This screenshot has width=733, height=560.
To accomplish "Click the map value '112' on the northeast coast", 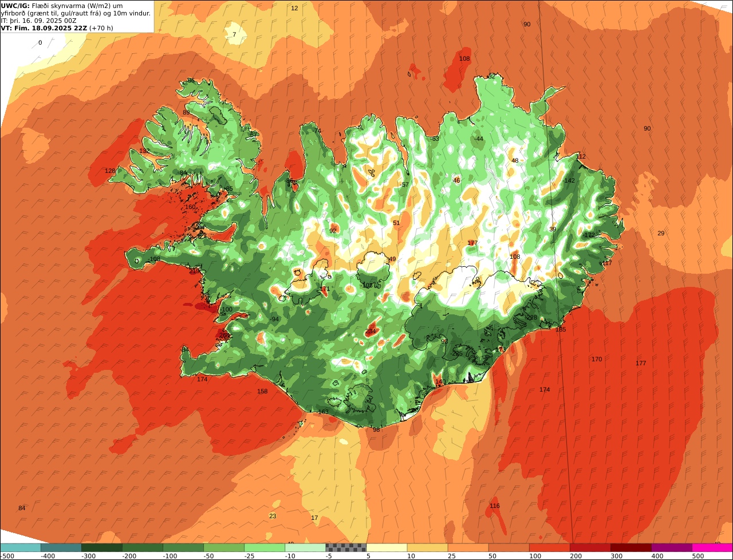I will pyautogui.click(x=581, y=157).
